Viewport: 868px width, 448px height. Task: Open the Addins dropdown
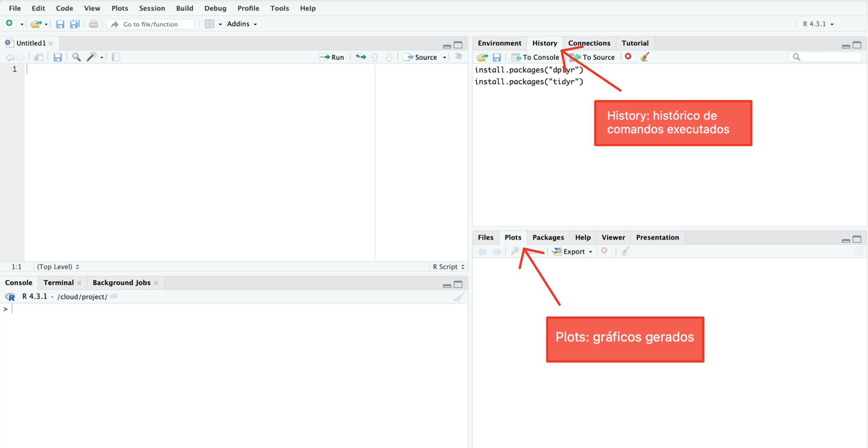point(242,24)
